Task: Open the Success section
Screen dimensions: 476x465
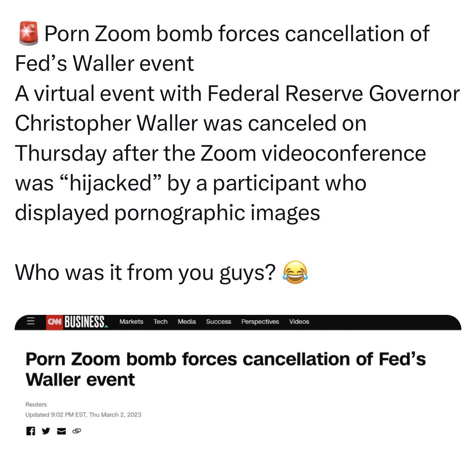Action: click(x=218, y=321)
